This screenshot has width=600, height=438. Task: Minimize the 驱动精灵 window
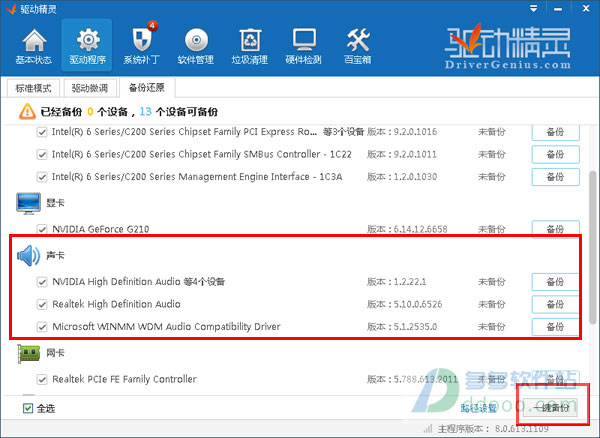(558, 8)
